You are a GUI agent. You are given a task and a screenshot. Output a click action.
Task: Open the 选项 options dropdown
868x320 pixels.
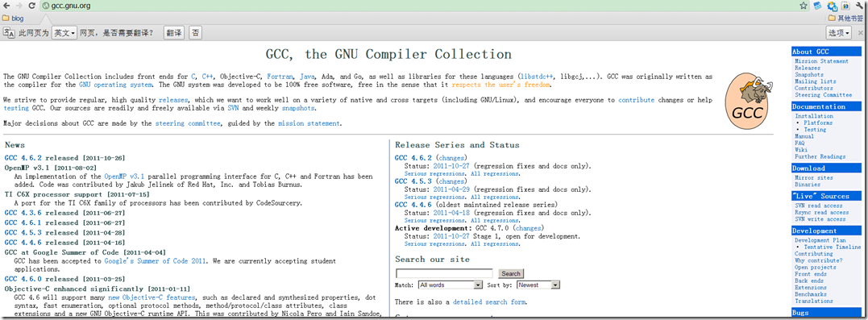(839, 33)
